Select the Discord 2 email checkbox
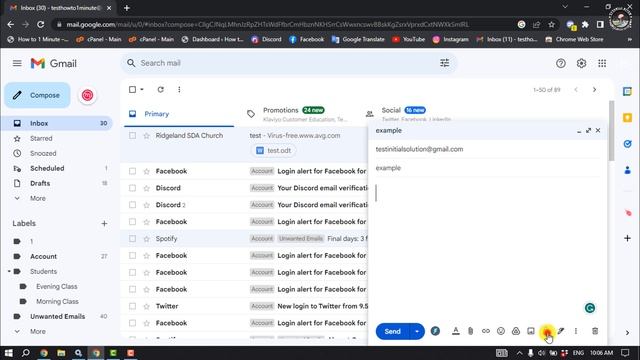640x360 pixels. point(132,205)
